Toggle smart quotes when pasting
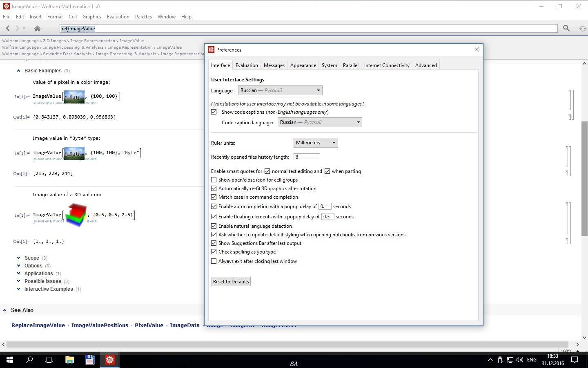The height and width of the screenshot is (368, 588). click(x=327, y=171)
